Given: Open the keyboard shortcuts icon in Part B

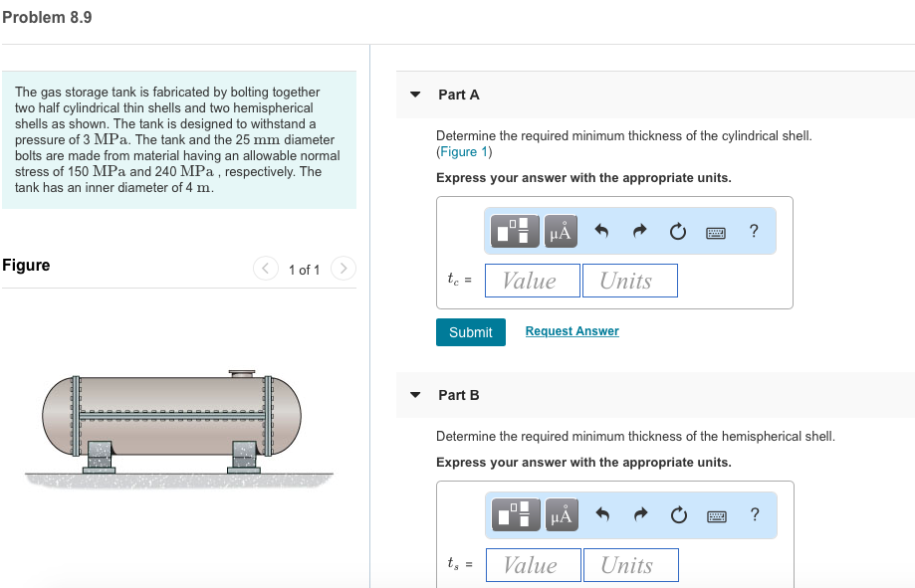Looking at the screenshot, I should (x=717, y=515).
